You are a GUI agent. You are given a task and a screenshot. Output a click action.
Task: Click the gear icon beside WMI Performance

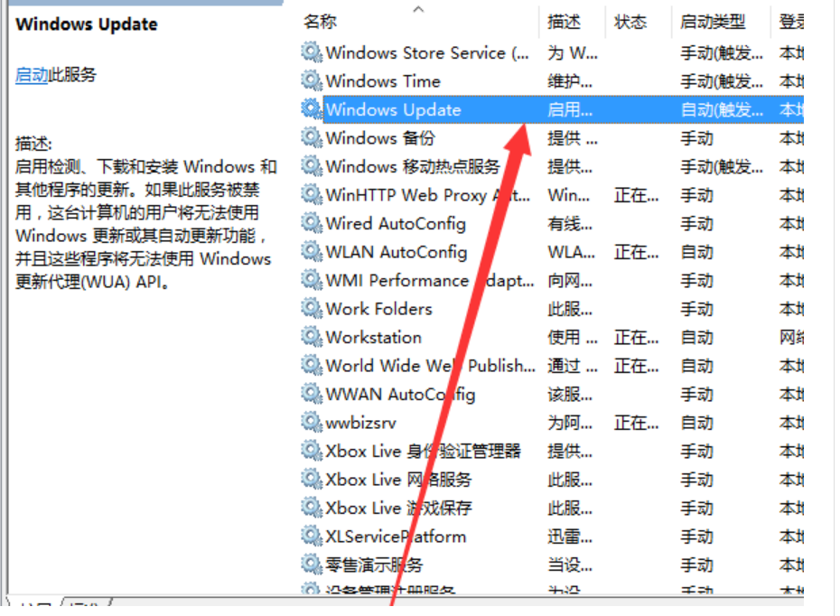(312, 279)
